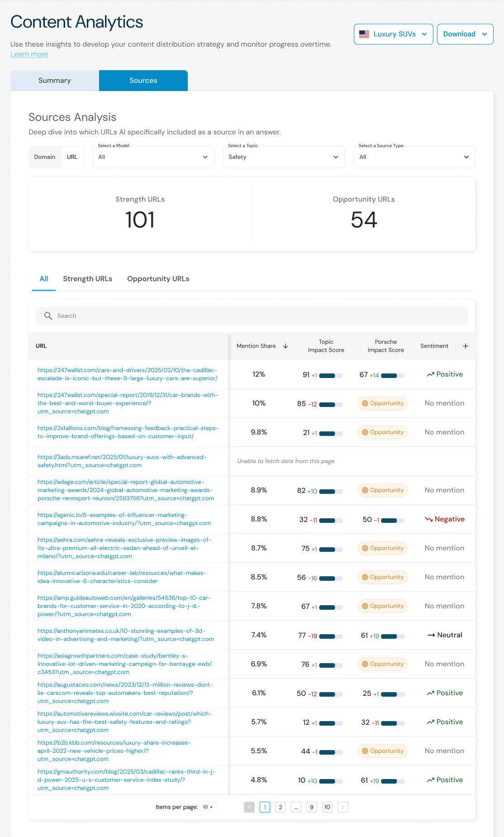Open the Items per page dropdown
Screen dimensions: 504x837
coord(208,807)
